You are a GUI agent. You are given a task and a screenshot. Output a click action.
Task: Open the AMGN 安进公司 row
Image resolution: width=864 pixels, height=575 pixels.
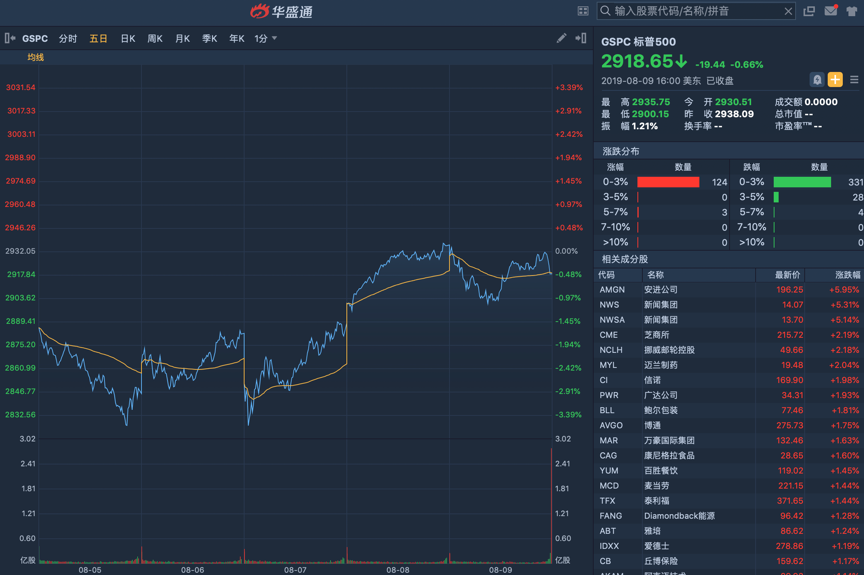coord(729,290)
